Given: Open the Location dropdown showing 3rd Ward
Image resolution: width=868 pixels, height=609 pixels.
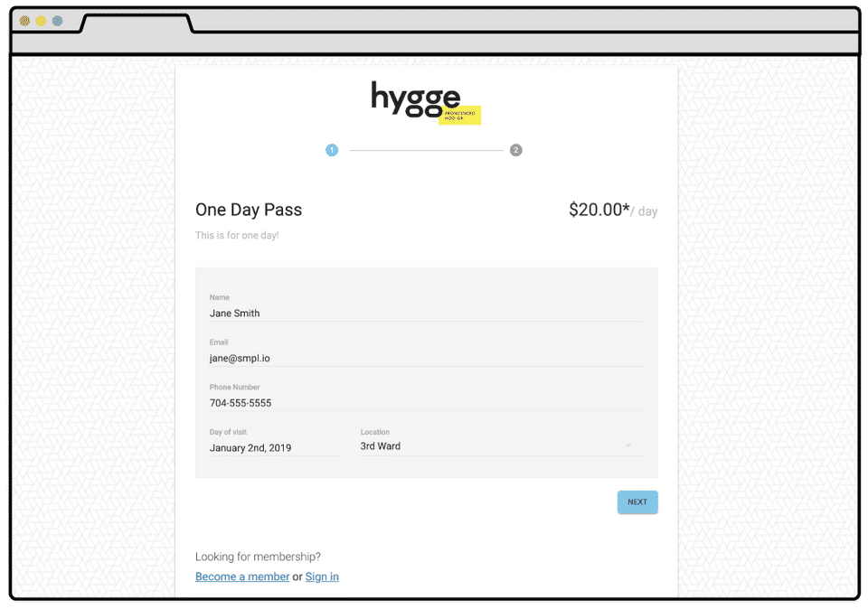Looking at the screenshot, I should pos(502,445).
